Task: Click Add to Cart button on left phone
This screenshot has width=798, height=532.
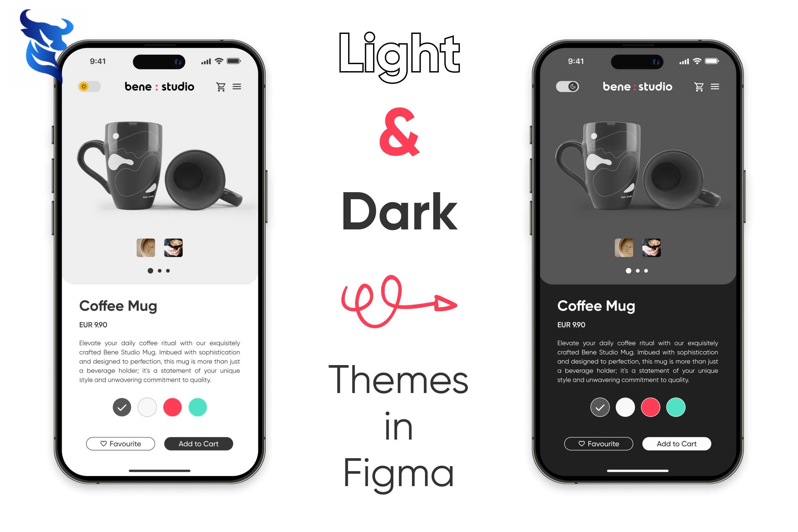Action: pos(199,444)
